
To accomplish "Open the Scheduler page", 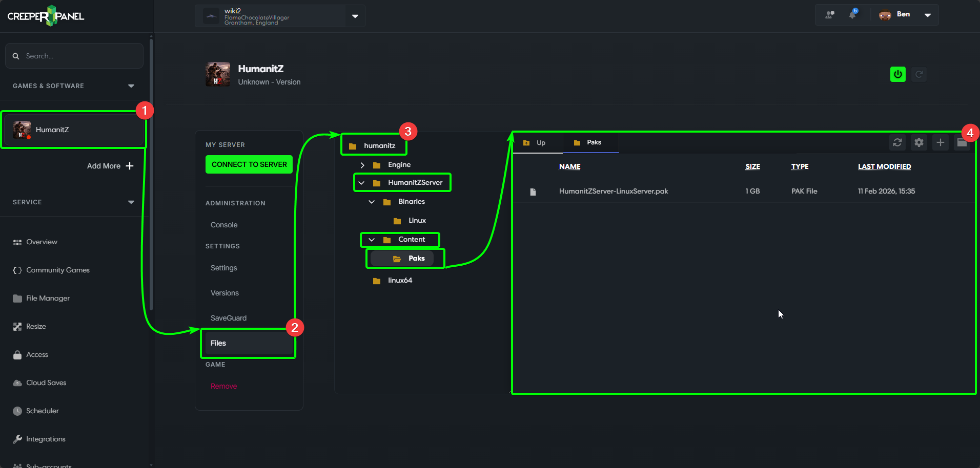I will pos(42,411).
